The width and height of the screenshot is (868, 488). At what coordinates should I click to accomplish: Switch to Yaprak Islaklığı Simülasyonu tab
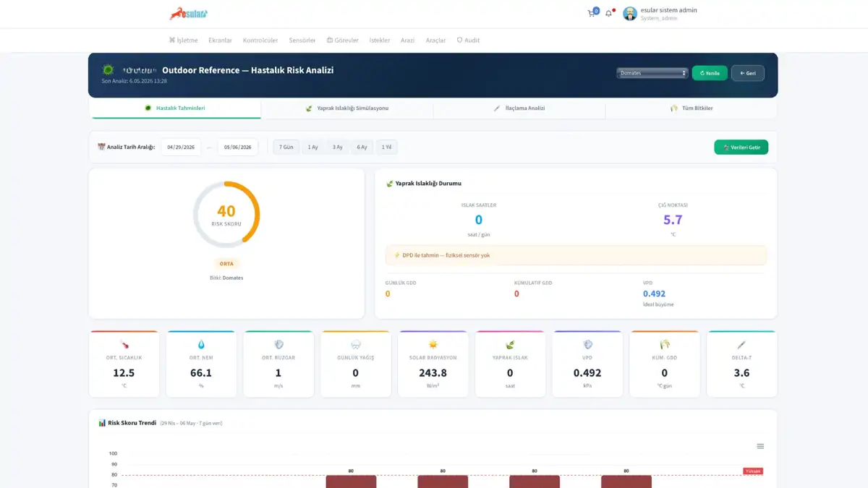coord(347,108)
